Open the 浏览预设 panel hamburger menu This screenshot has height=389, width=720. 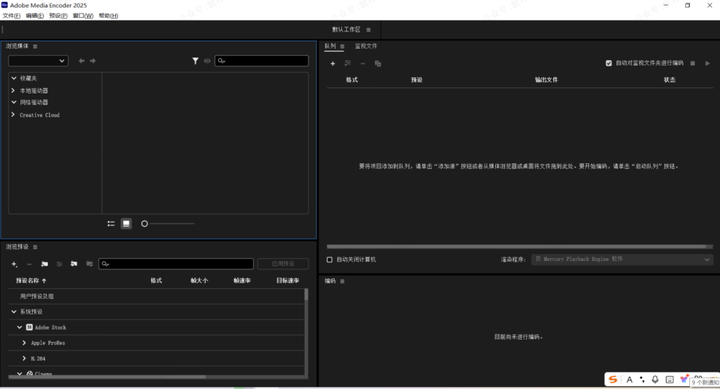pos(35,247)
